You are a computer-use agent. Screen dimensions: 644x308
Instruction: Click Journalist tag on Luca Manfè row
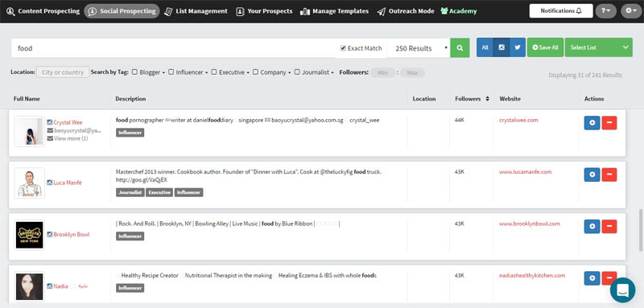coord(130,192)
